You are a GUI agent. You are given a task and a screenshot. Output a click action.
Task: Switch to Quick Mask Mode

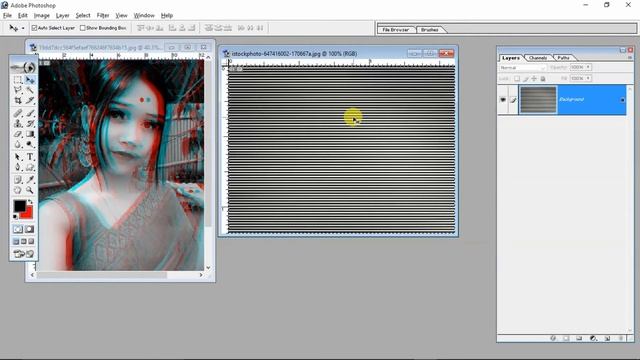(30, 229)
